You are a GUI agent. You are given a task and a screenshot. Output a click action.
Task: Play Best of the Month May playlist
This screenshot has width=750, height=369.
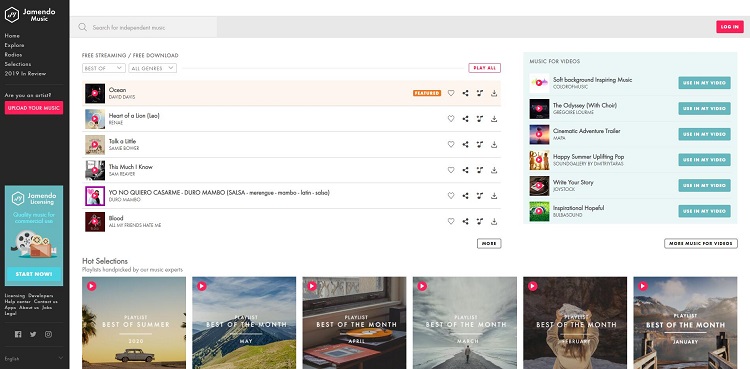[201, 286]
